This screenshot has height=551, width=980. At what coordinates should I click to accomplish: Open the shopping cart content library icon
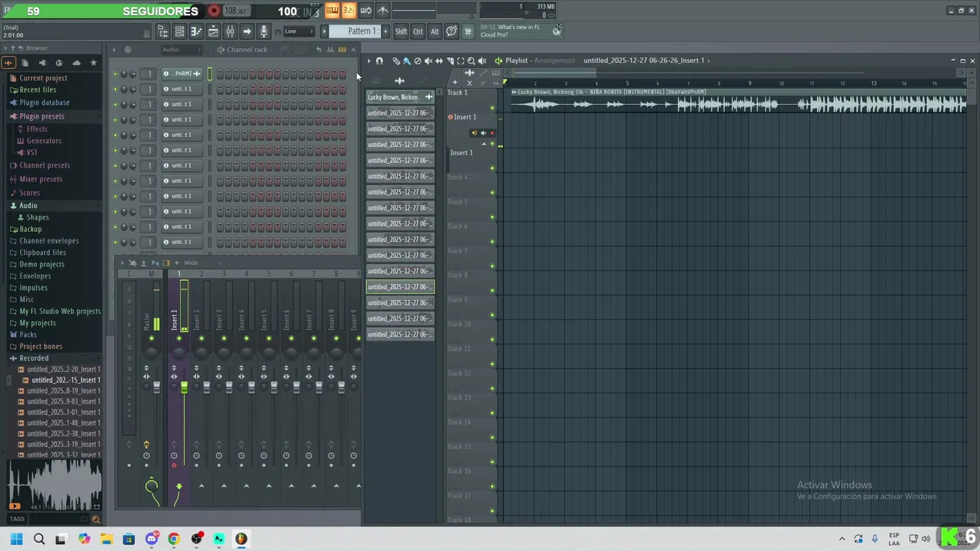[468, 31]
